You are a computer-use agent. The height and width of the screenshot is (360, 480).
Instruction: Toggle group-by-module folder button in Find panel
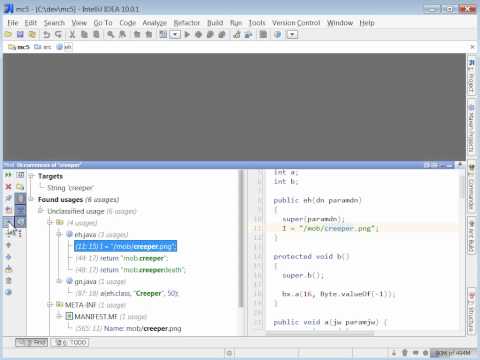click(x=20, y=187)
